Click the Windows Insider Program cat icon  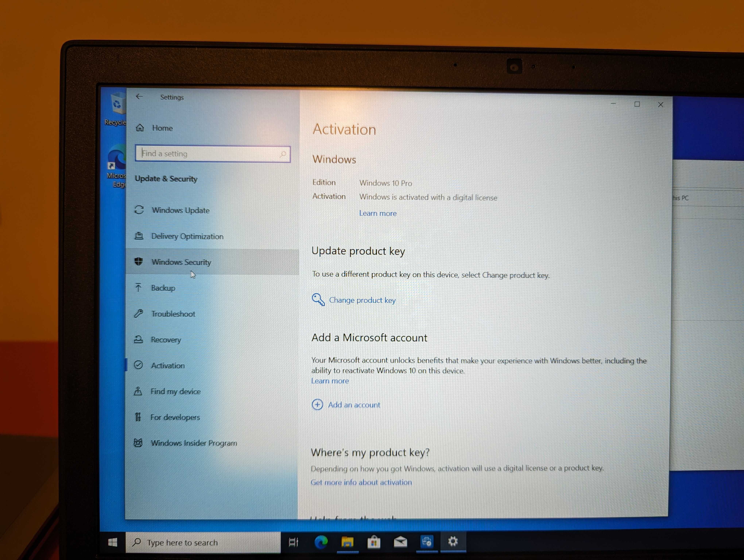138,443
